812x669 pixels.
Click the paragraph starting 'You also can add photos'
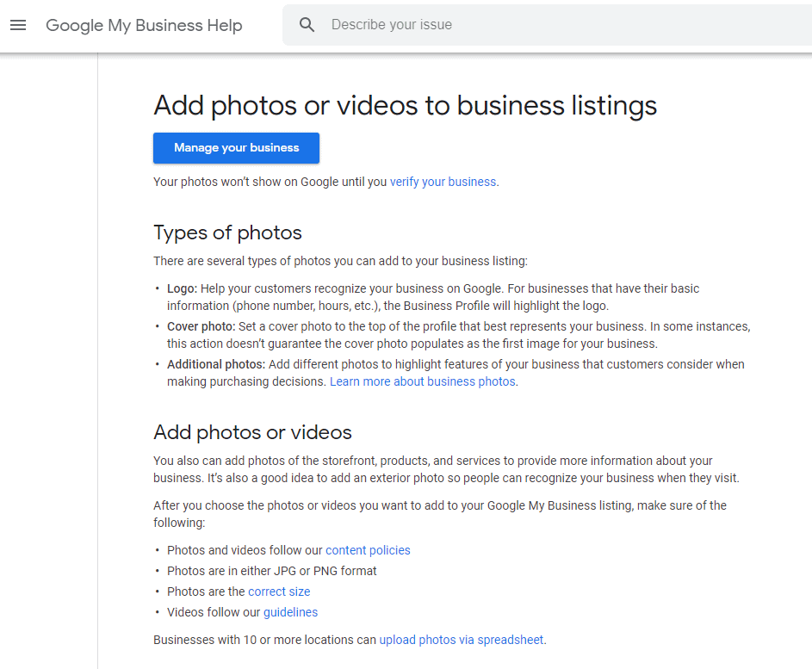tap(446, 469)
